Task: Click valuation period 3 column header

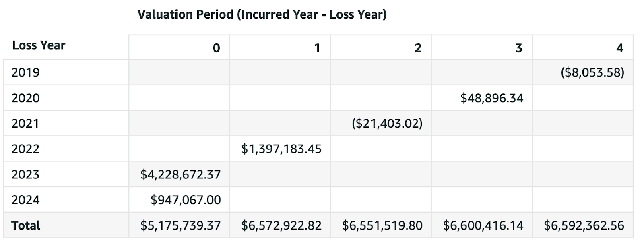Action: tap(519, 48)
